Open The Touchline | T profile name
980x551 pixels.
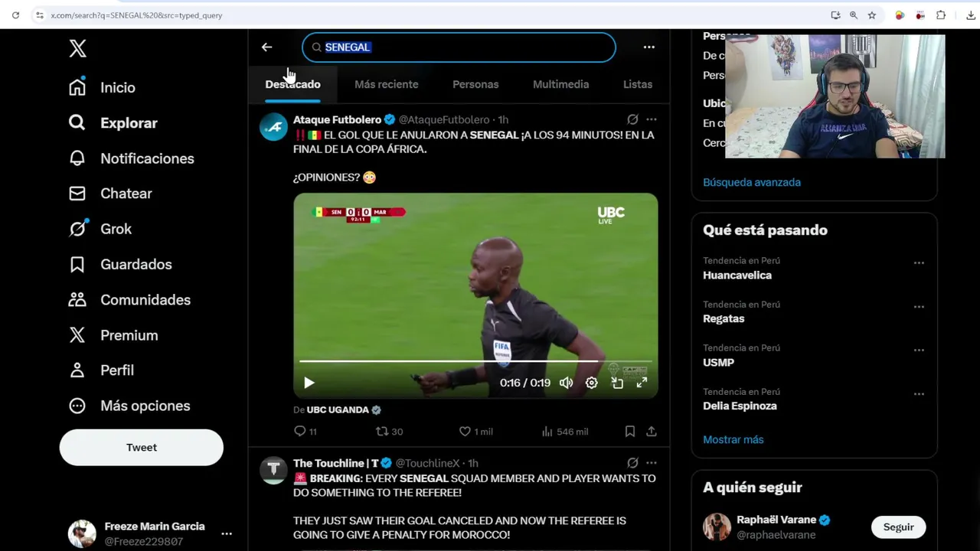[x=336, y=463]
